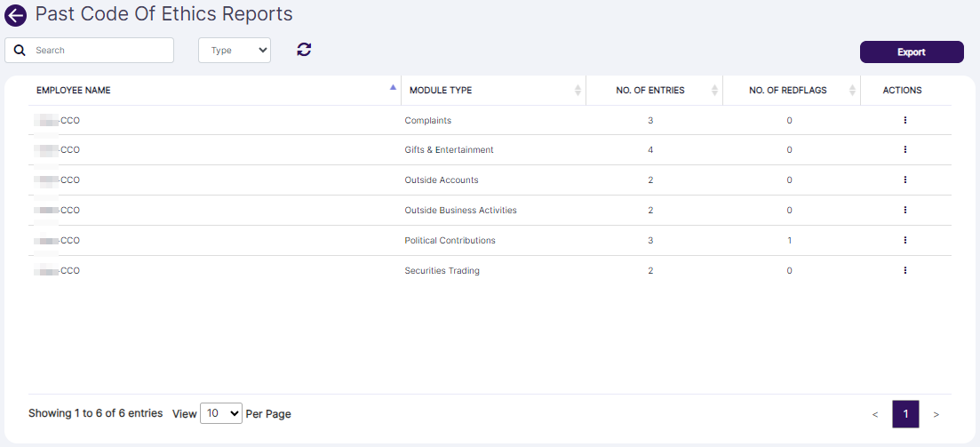The height and width of the screenshot is (447, 980).
Task: Click the refresh icon next to Type
Action: pyautogui.click(x=304, y=50)
